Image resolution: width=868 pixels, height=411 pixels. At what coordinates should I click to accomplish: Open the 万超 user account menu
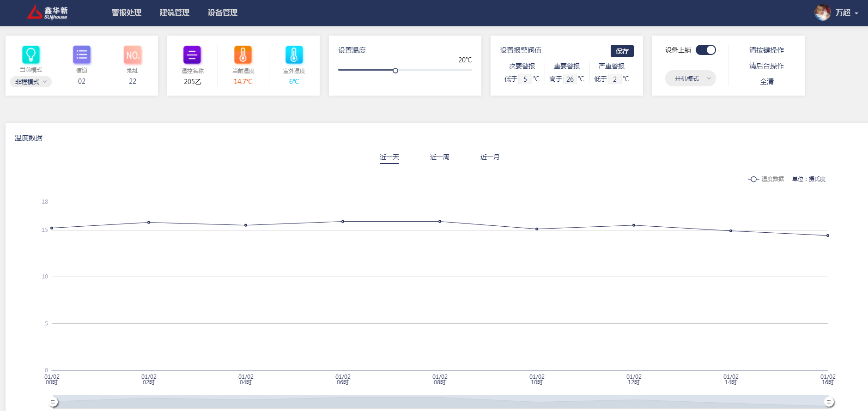pos(846,13)
